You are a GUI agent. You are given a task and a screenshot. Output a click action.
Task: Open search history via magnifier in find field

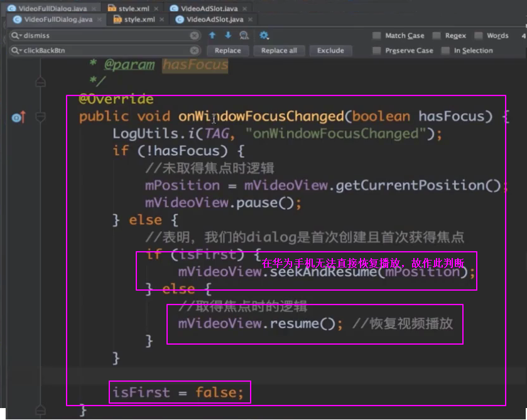(x=16, y=36)
